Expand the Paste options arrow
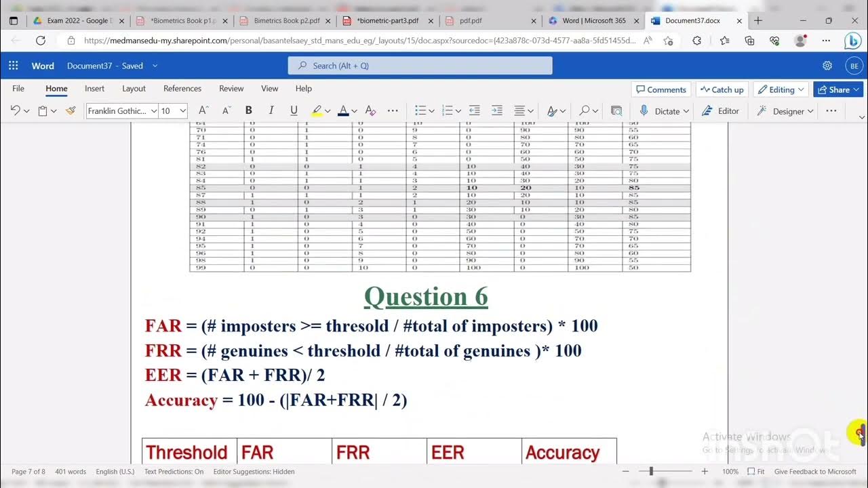 click(x=54, y=111)
